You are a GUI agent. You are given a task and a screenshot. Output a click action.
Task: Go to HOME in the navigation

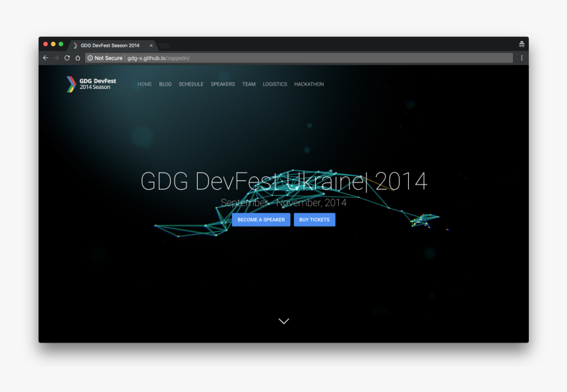click(x=144, y=84)
